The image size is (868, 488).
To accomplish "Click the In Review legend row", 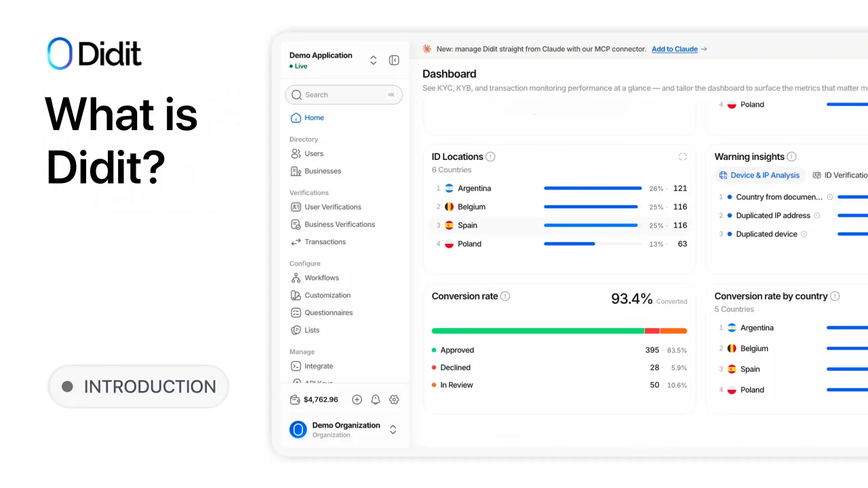I will [x=559, y=385].
